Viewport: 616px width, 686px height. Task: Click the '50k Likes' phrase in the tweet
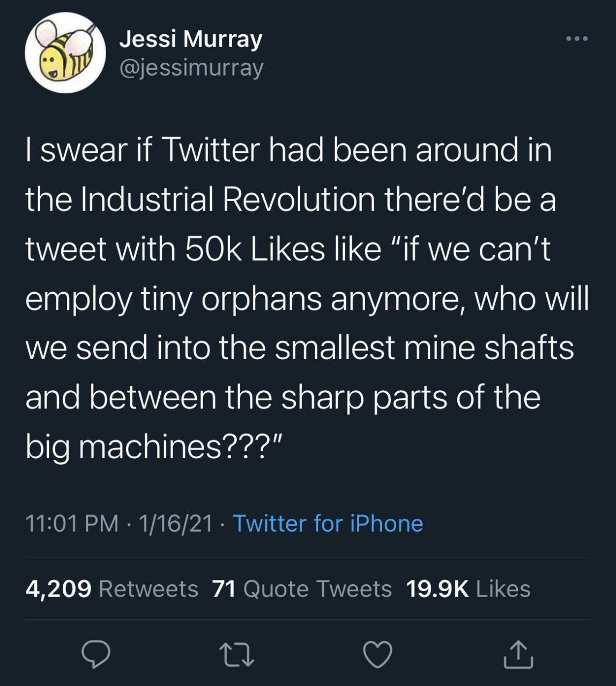point(253,249)
